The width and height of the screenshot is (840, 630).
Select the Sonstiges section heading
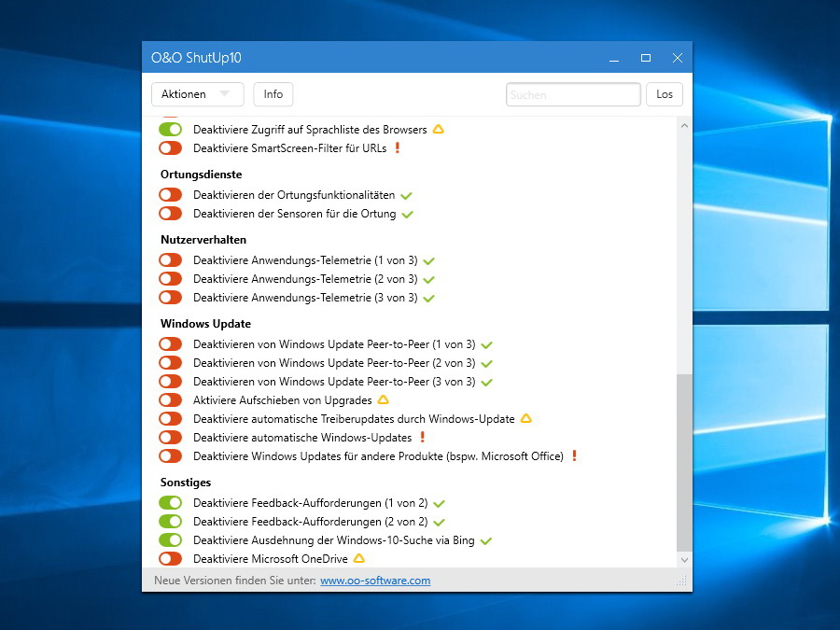point(186,483)
